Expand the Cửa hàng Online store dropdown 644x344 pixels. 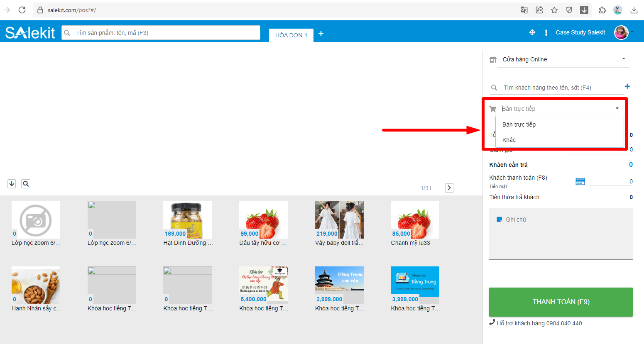pyautogui.click(x=623, y=59)
